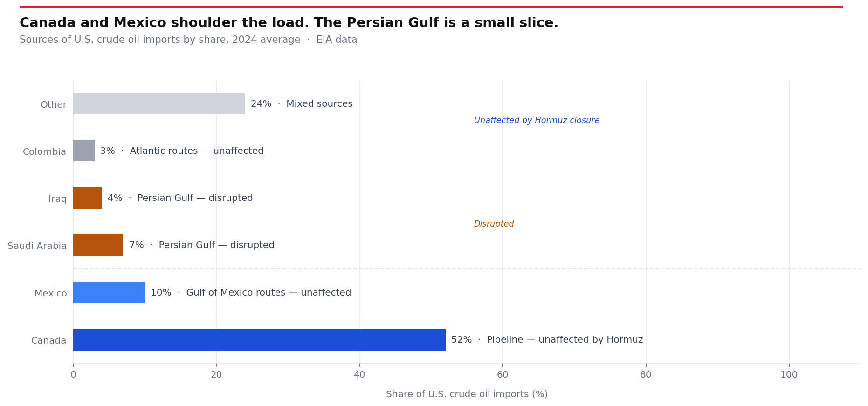Screen dimensions: 868x406
Task: Click the light gray Other bar
Action: click(158, 104)
